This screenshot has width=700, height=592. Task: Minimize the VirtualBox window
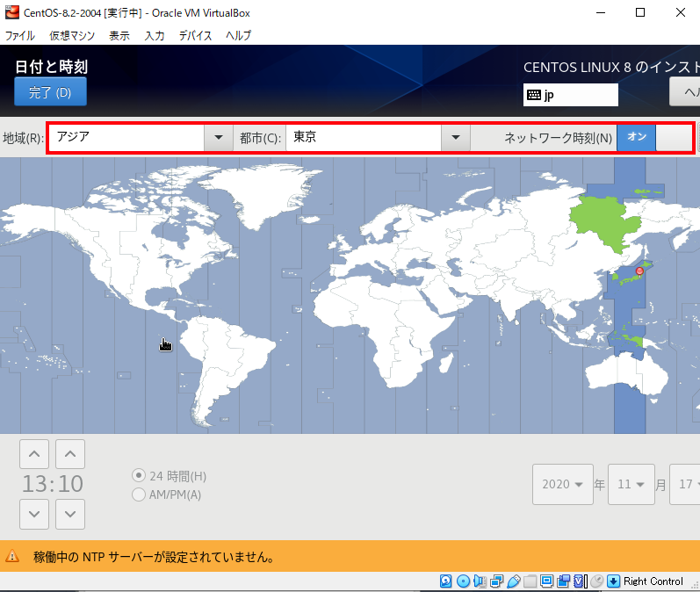coord(601,12)
